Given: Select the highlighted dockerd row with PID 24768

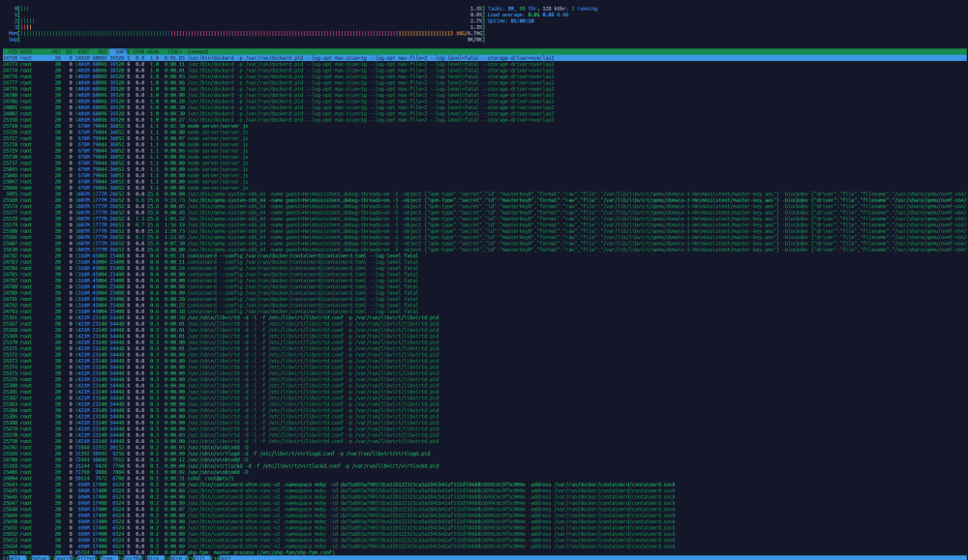Looking at the screenshot, I should pos(485,58).
